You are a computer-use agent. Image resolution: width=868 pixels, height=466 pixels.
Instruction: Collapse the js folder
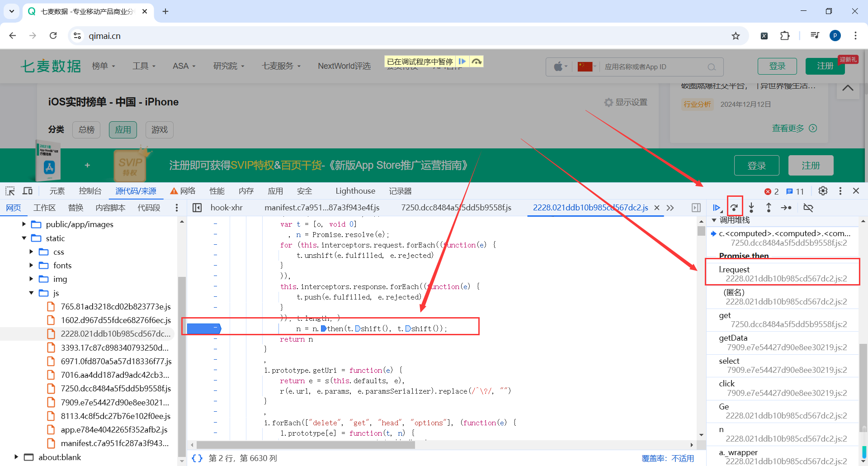tap(31, 293)
